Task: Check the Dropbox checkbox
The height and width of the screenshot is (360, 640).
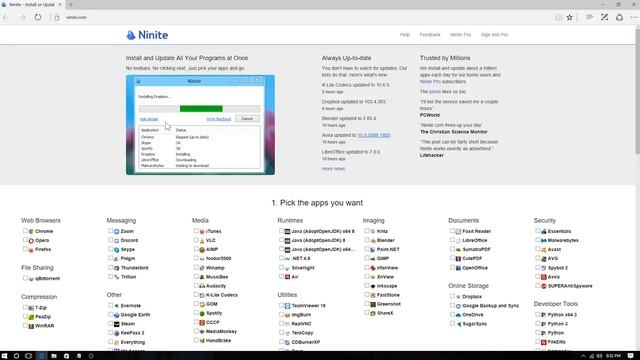Action: coord(452,296)
